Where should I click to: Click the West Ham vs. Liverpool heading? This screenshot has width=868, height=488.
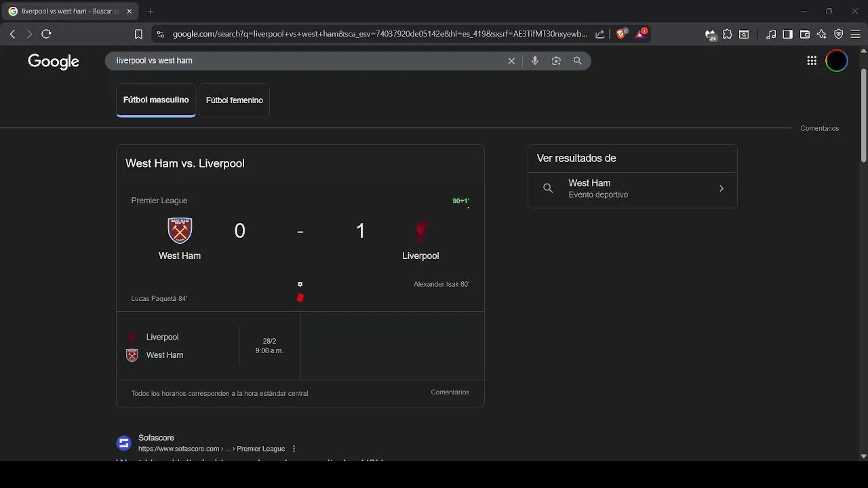click(185, 163)
